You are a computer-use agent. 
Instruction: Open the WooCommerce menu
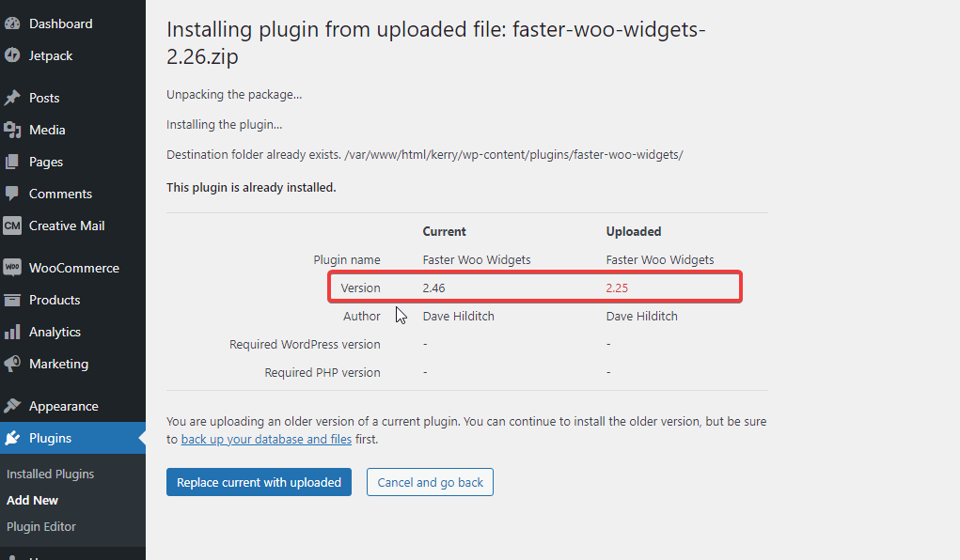point(72,268)
